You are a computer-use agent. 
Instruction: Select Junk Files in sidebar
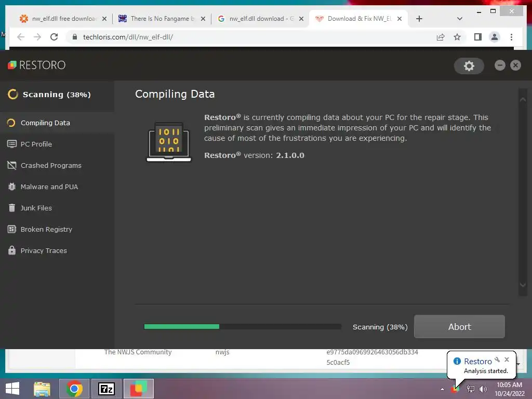coord(57,208)
